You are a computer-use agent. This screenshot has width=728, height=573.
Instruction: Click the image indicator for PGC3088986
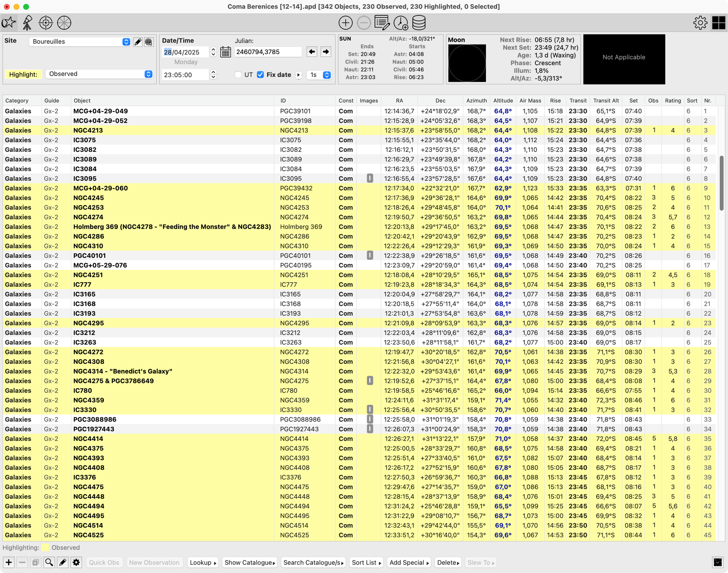[370, 419]
